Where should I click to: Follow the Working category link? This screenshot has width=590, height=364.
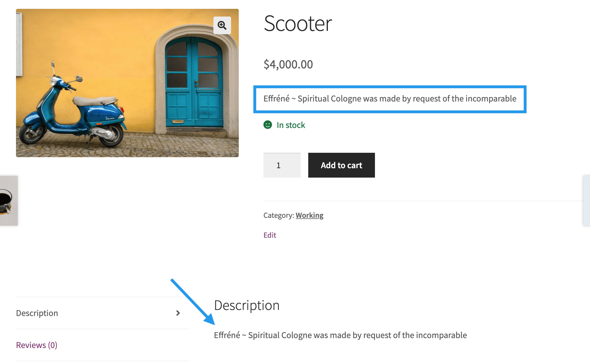[x=309, y=215]
